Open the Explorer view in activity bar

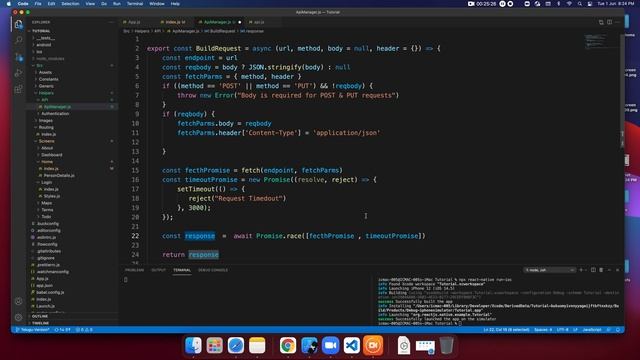18,24
